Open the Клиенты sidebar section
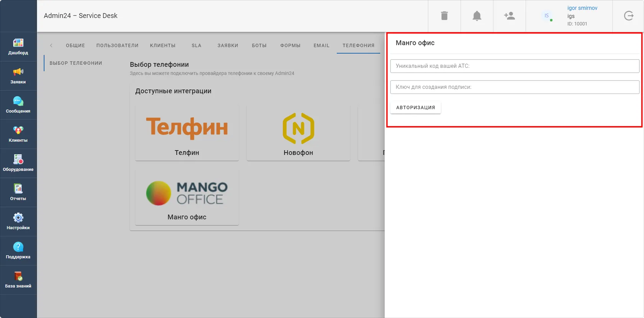 point(18,134)
